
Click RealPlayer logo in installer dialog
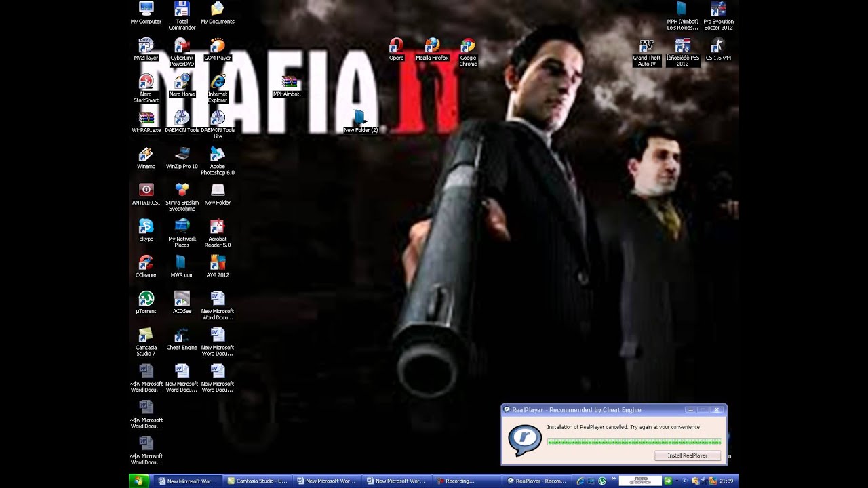click(525, 440)
